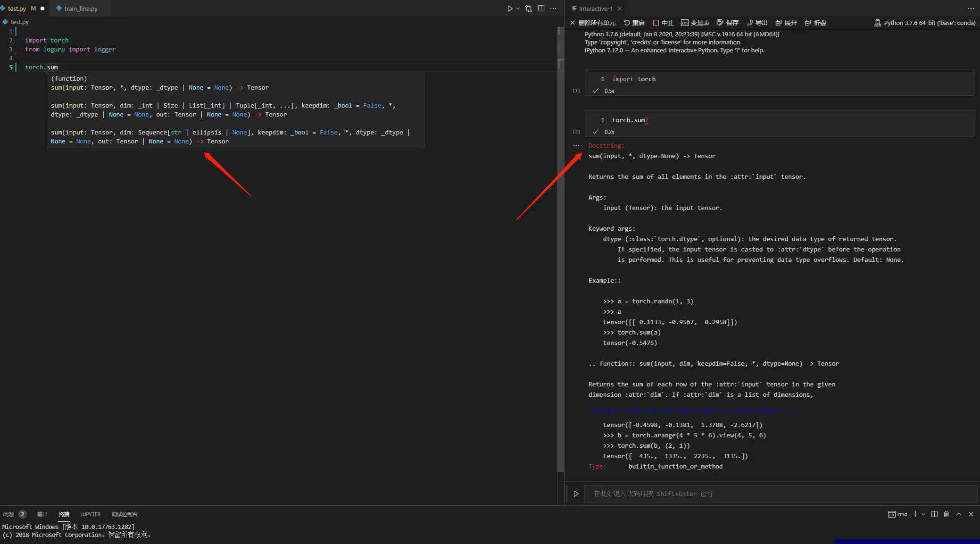
Task: Kill the terminal with trash icon
Action: click(946, 514)
